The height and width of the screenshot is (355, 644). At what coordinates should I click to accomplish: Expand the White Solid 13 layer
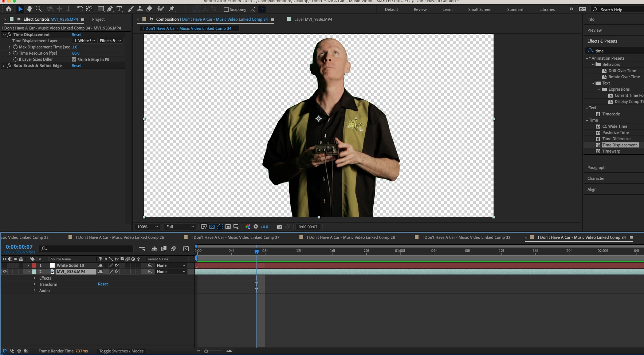coord(28,265)
